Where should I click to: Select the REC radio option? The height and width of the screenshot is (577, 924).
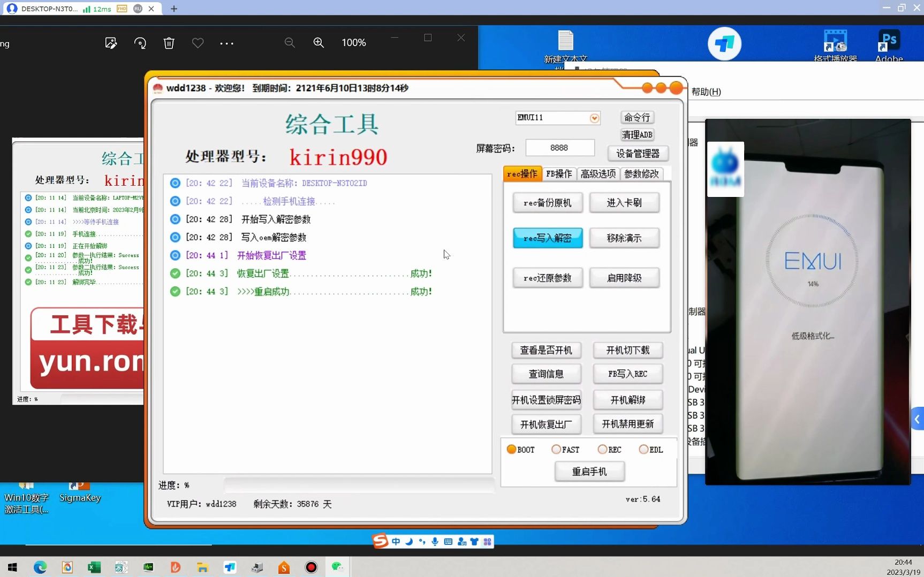[x=610, y=450]
